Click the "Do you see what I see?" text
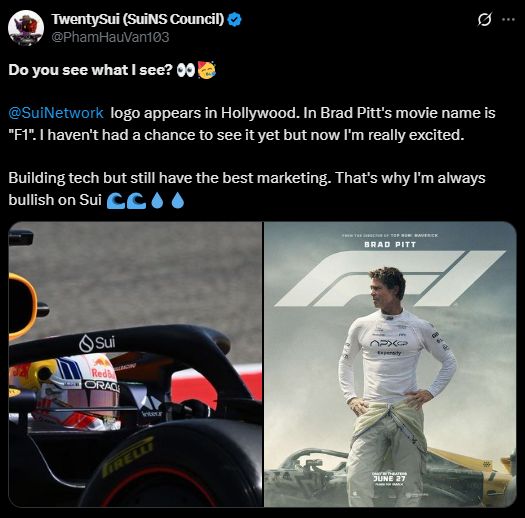Screen dimensions: 525x518 91,70
